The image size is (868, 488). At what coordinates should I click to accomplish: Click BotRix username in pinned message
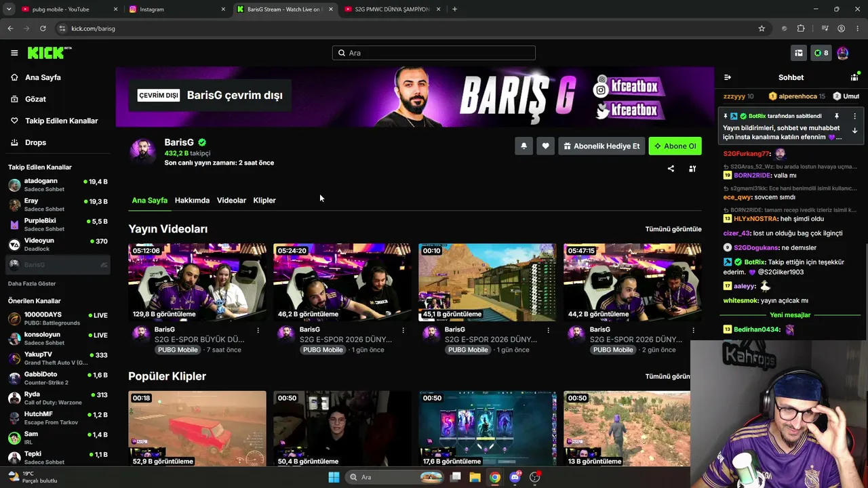pos(757,117)
